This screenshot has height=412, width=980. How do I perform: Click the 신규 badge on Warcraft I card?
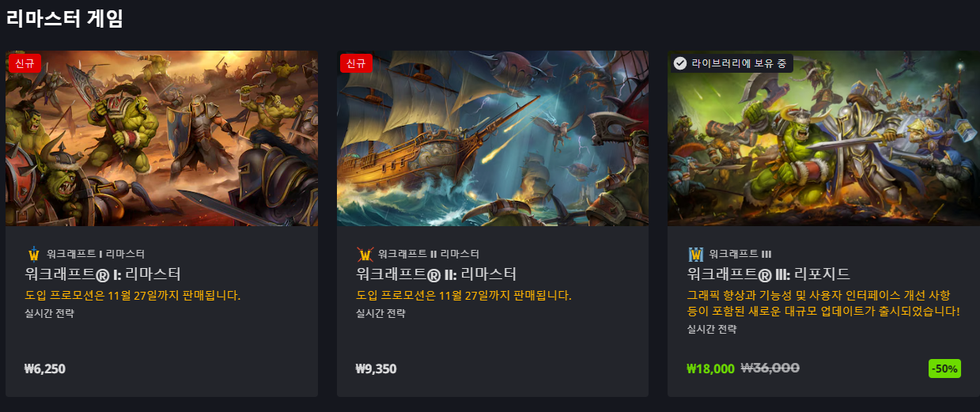[25, 63]
